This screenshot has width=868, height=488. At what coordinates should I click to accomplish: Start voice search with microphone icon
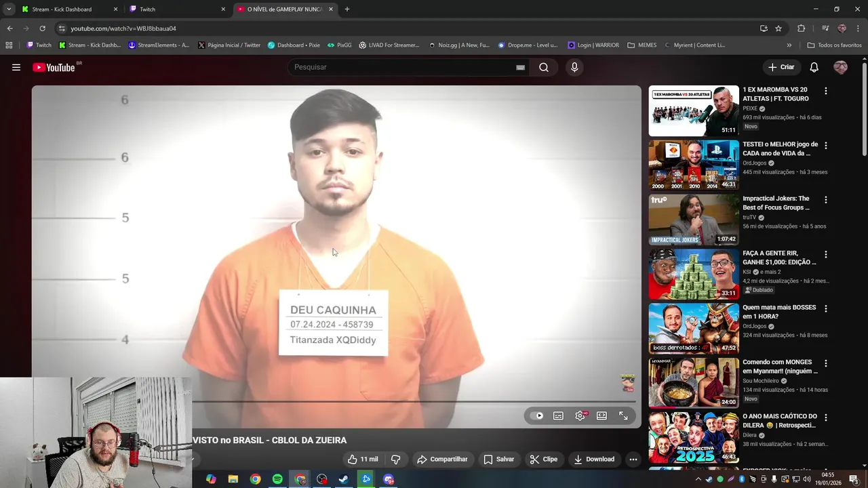(574, 67)
